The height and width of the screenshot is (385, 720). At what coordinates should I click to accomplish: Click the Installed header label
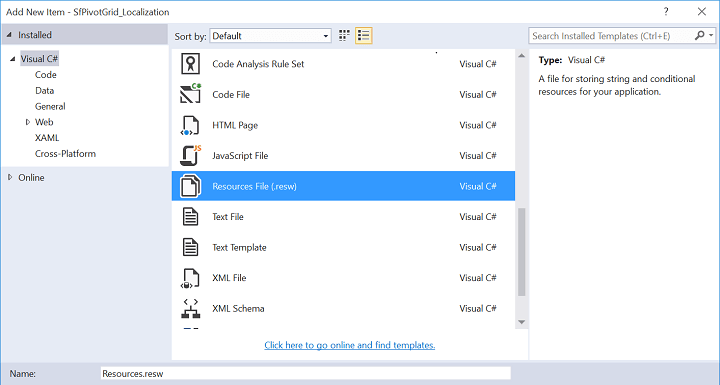point(35,35)
